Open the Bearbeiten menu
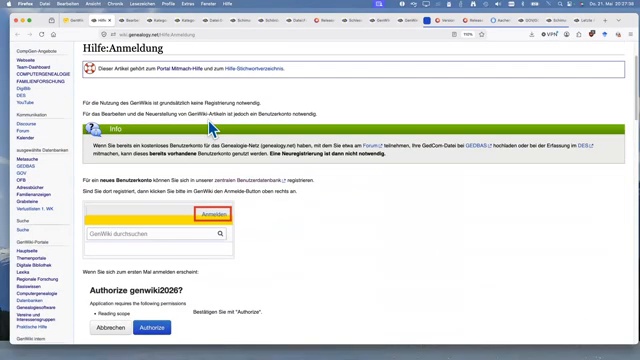Screen dimensions: 640x360 tap(68, 4)
